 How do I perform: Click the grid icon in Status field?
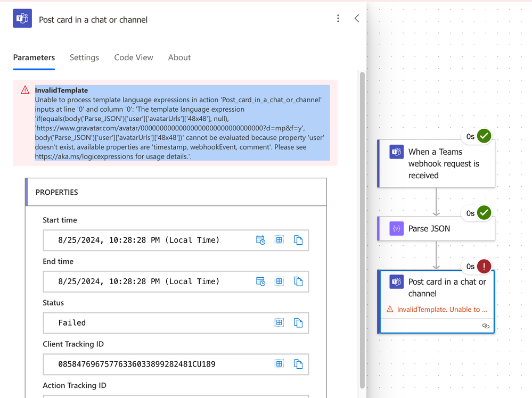(279, 323)
